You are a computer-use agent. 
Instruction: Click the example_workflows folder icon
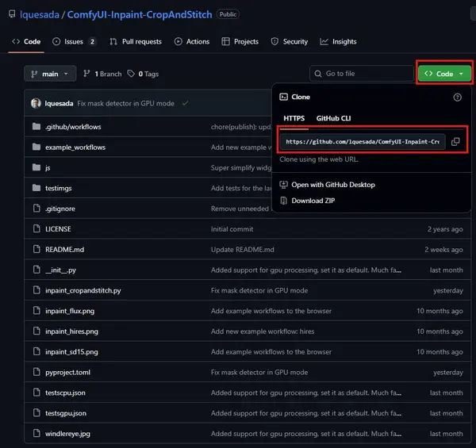(36, 147)
